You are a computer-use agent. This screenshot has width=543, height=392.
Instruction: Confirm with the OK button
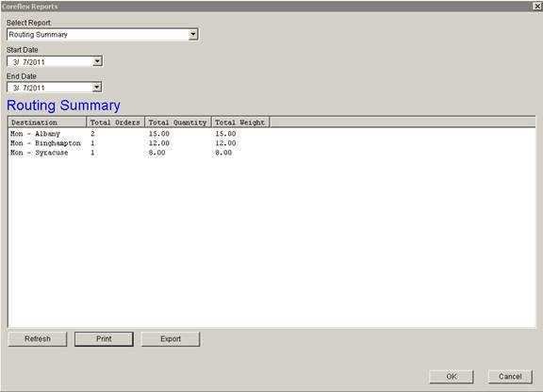452,376
